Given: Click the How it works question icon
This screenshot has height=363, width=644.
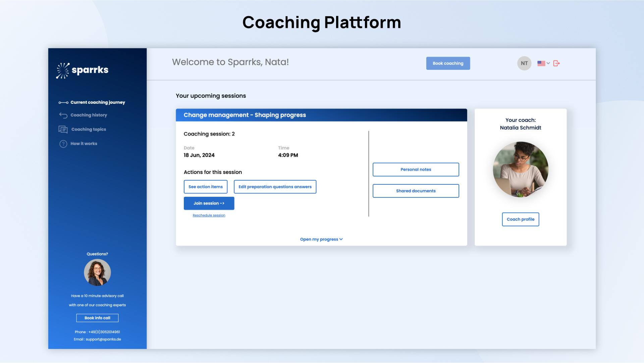Looking at the screenshot, I should point(63,144).
